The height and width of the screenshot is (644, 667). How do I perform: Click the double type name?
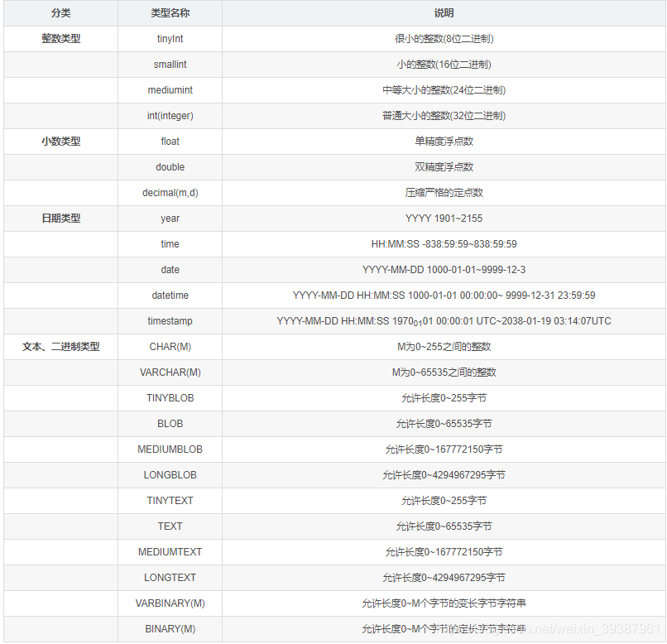[x=170, y=167]
